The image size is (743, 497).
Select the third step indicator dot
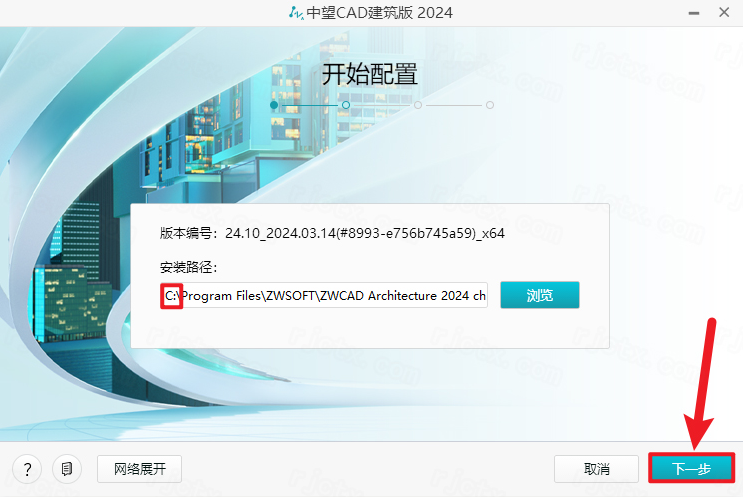(418, 104)
